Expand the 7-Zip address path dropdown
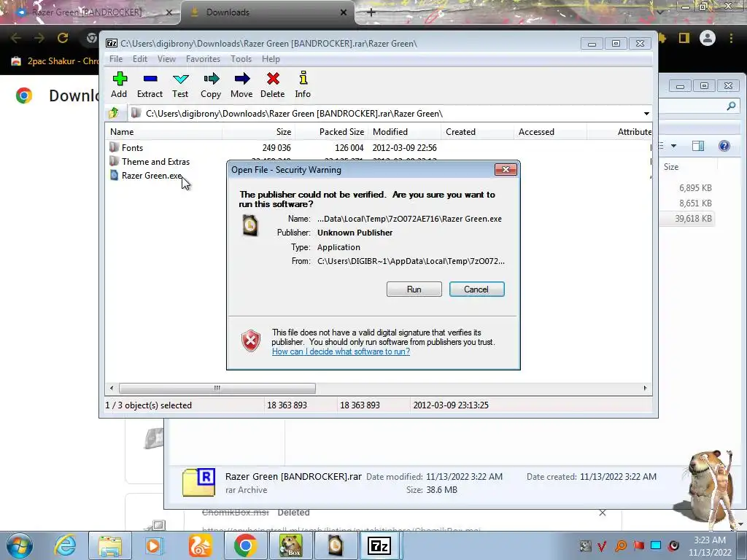The image size is (747, 560). tap(646, 113)
